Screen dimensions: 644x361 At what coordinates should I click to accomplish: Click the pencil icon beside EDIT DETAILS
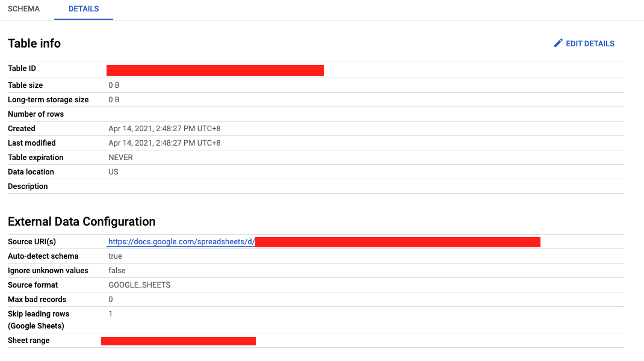click(559, 43)
